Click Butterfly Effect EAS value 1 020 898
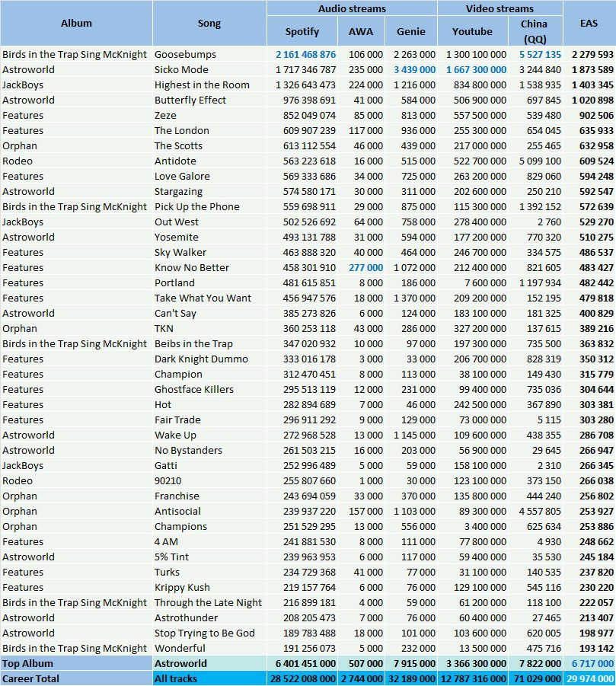 592,101
